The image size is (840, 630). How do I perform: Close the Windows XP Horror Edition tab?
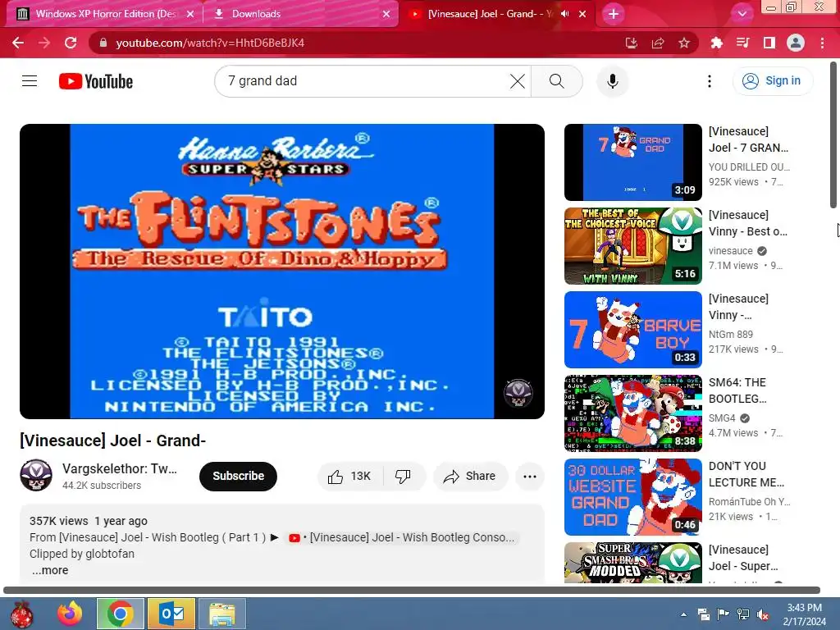coord(190,14)
